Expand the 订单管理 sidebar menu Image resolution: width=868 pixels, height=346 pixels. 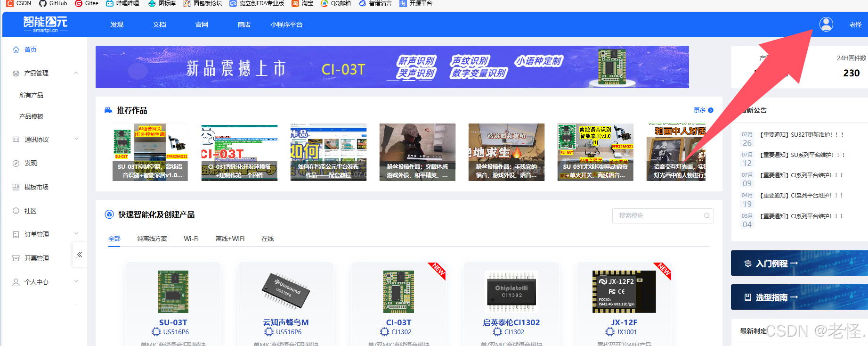pyautogui.click(x=76, y=234)
